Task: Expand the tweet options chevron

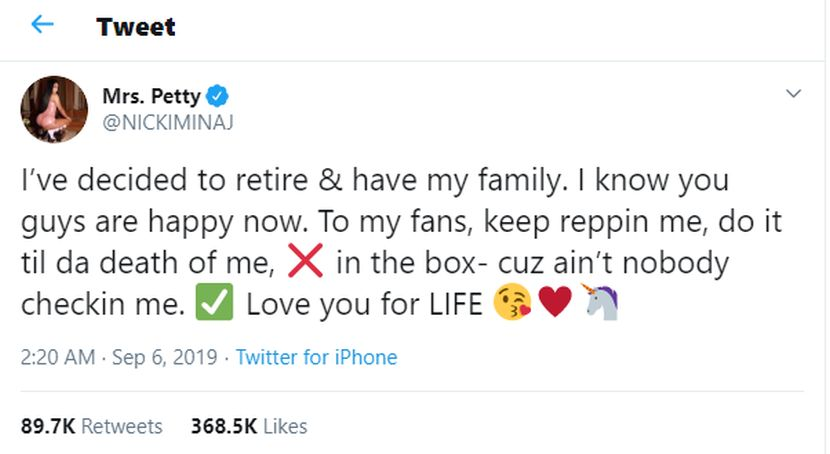Action: pyautogui.click(x=794, y=94)
